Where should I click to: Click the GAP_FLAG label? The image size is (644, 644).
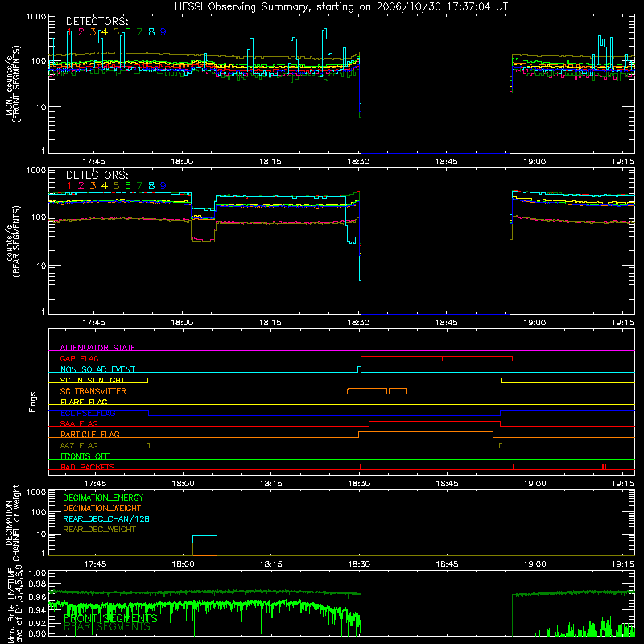[79, 358]
